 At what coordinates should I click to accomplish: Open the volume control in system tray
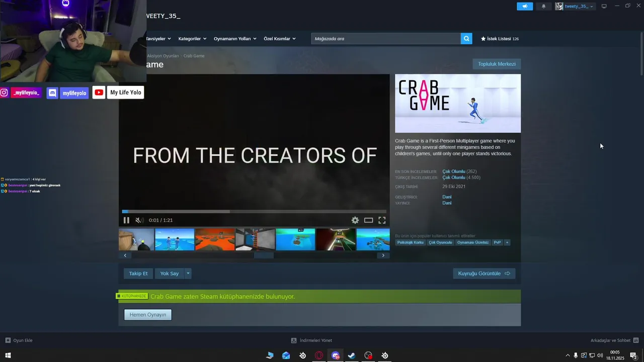600,355
